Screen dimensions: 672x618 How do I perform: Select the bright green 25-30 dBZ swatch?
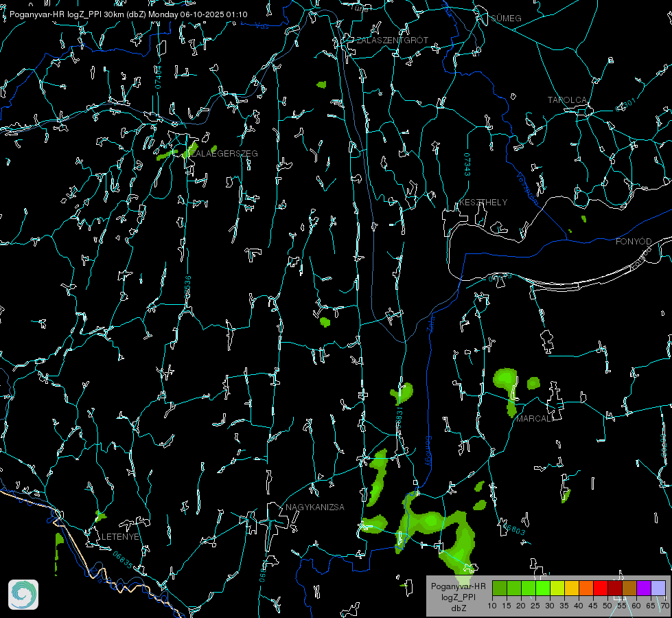(x=543, y=588)
